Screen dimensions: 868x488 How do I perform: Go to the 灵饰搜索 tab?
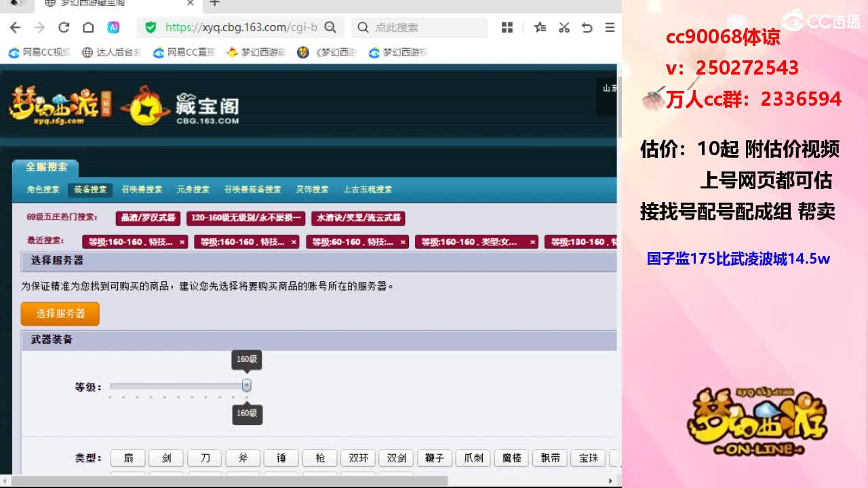tap(313, 190)
